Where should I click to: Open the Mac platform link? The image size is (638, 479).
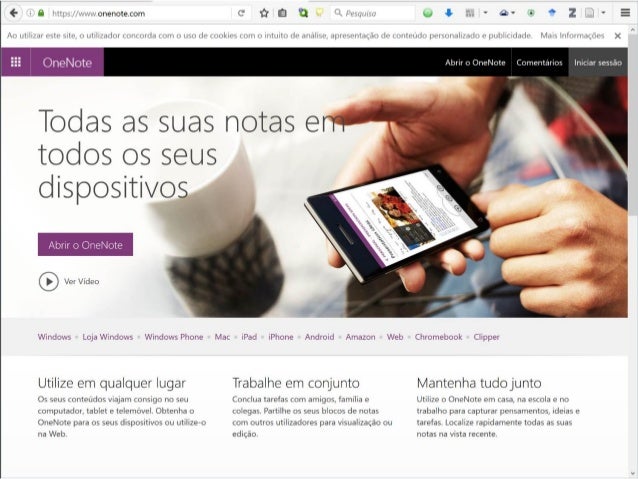pos(222,337)
